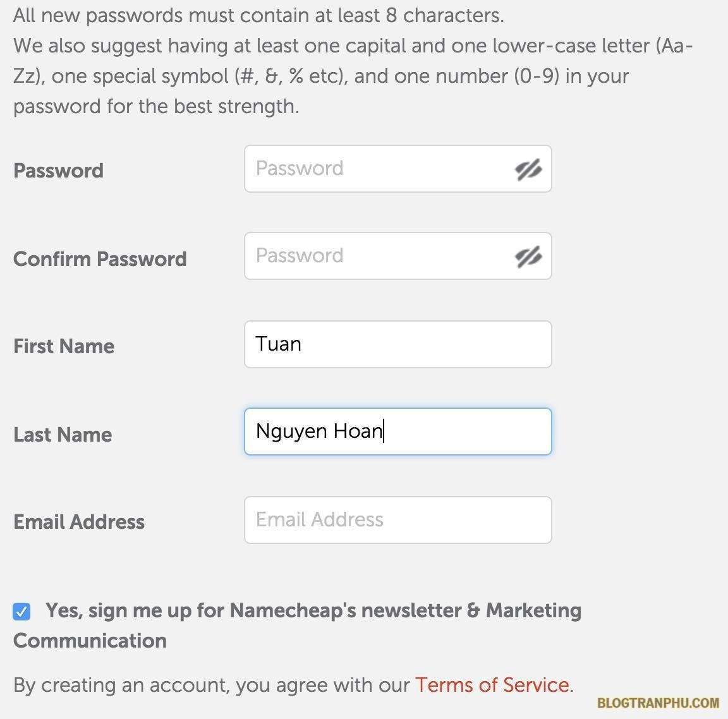
Task: Click the Last Name label
Action: click(63, 435)
